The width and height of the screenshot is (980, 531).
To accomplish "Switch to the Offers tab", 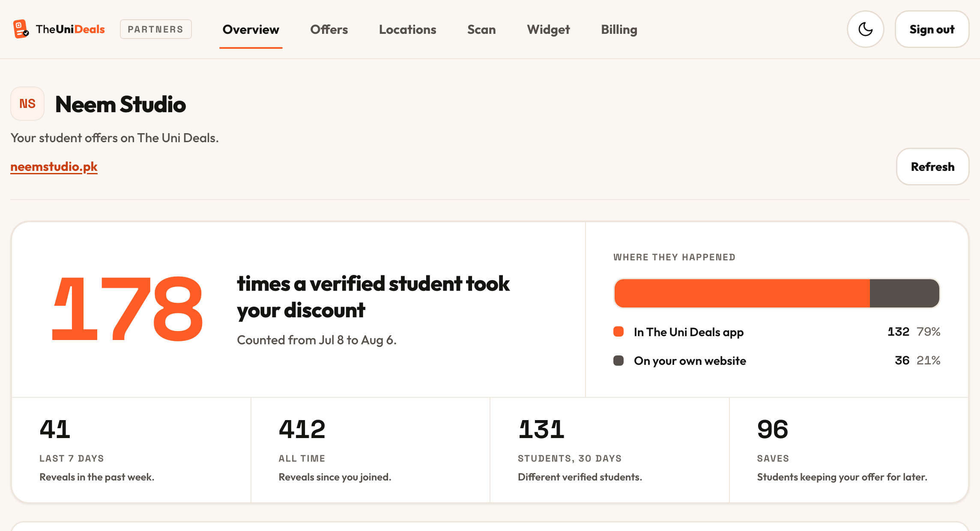I will [329, 30].
